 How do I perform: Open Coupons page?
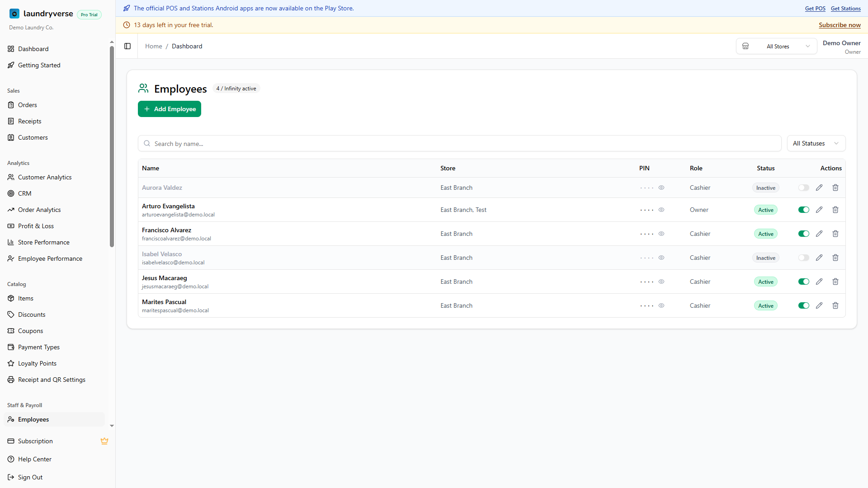pos(54,331)
